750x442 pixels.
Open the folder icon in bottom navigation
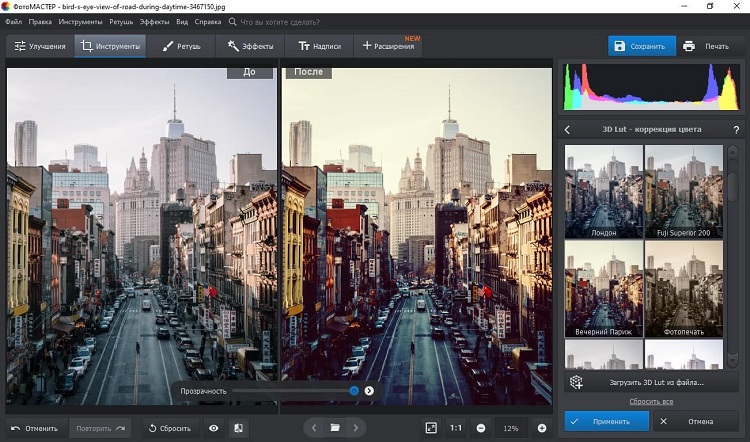pos(336,428)
